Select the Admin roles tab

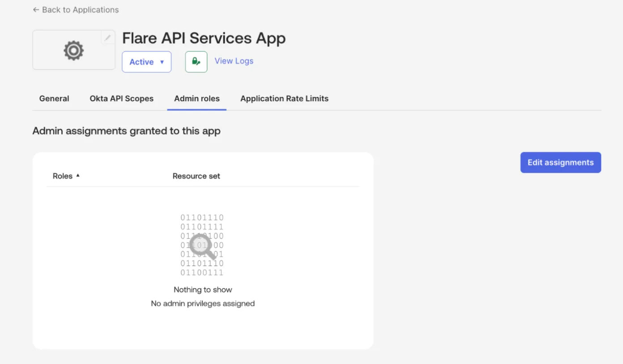[197, 98]
